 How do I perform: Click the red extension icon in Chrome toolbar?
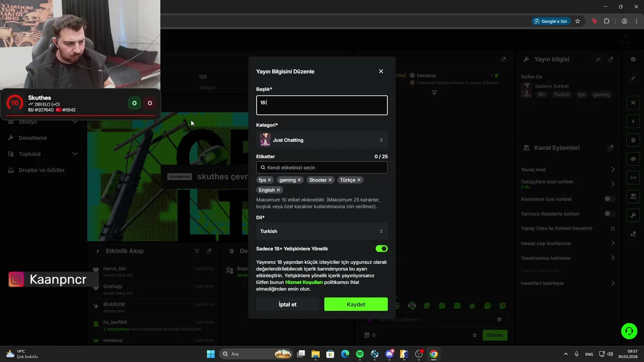tap(594, 21)
